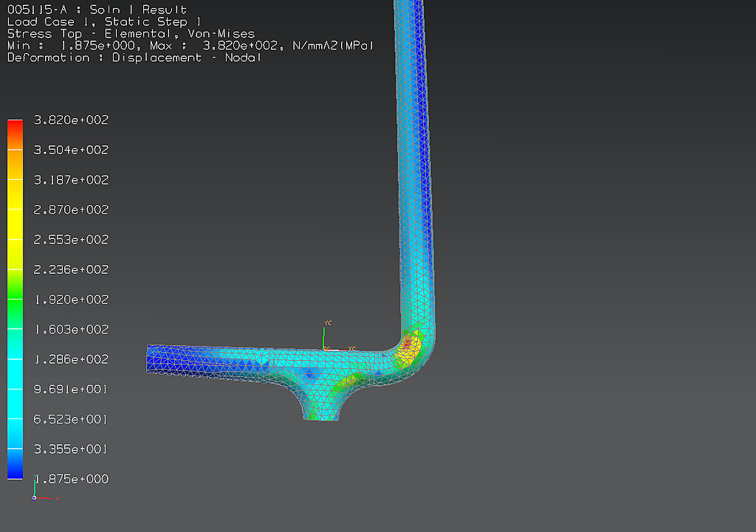
Task: Click the YC axis label on the model
Action: (328, 323)
